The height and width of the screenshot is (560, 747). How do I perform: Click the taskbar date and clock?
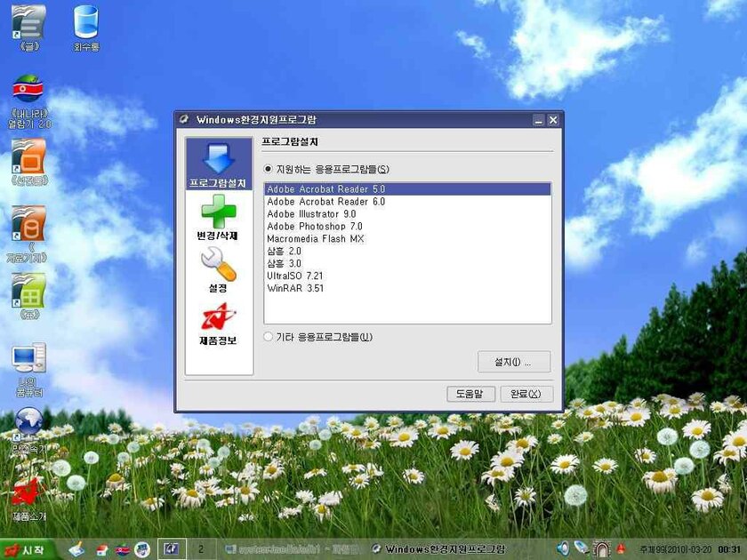(690, 549)
